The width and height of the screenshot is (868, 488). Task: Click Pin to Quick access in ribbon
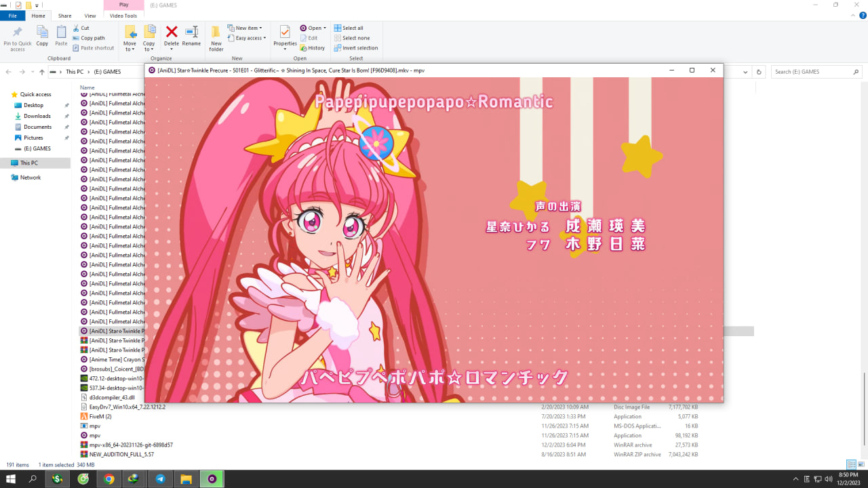(18, 39)
